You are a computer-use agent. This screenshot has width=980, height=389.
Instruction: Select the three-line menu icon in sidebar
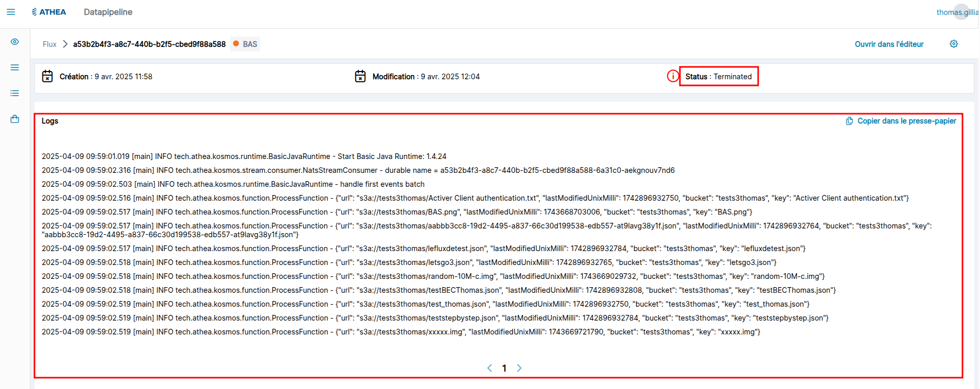tap(15, 67)
